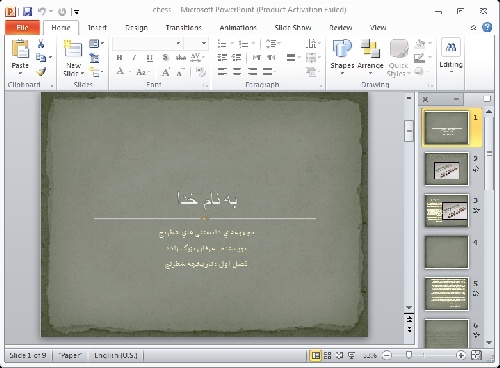Click English (U.S.) language indicator
This screenshot has height=368, width=500.
coord(116,355)
